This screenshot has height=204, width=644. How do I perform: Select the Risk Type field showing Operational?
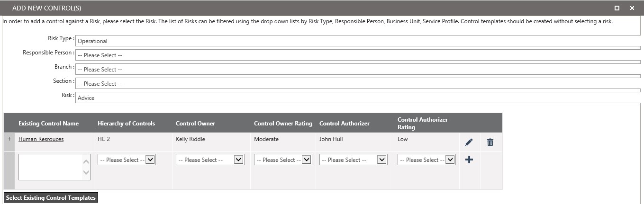[358, 41]
